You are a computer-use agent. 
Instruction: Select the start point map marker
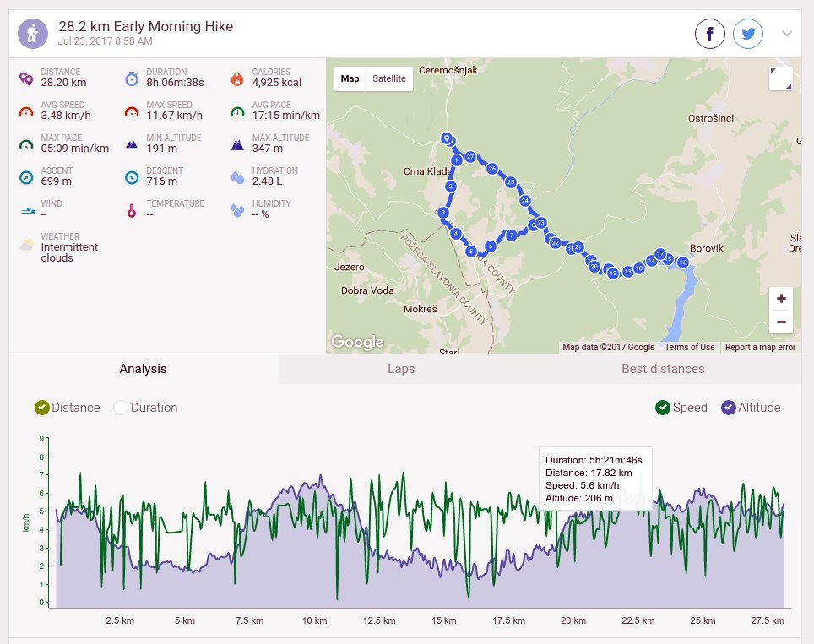click(447, 138)
